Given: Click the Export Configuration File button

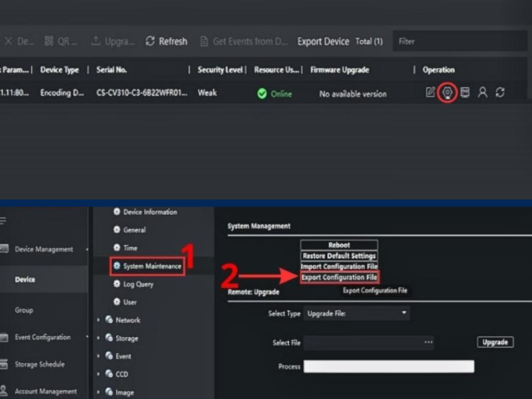Looking at the screenshot, I should coord(339,277).
